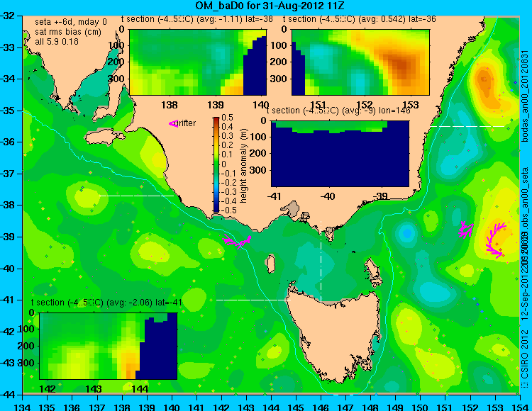Click the white dashed section line off eastern coast near -35.5
Image resolution: width=532 pixels, height=411 pixels.
pos(467,126)
